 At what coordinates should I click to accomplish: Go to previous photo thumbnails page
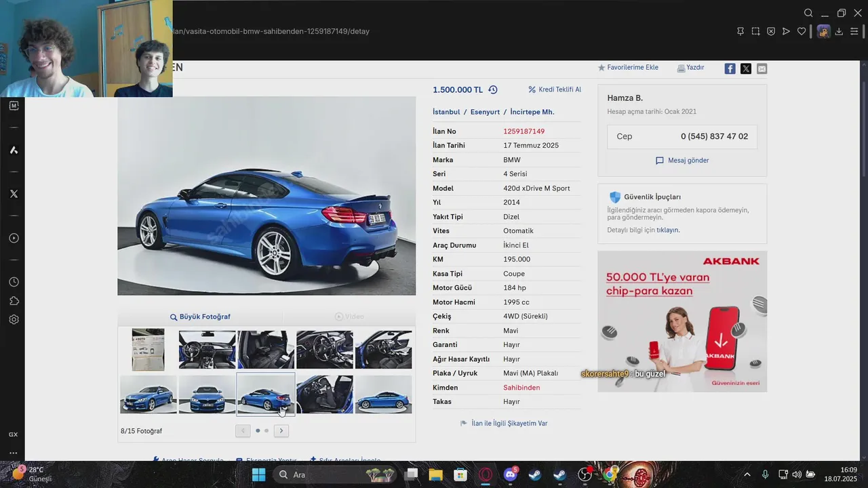tap(243, 430)
